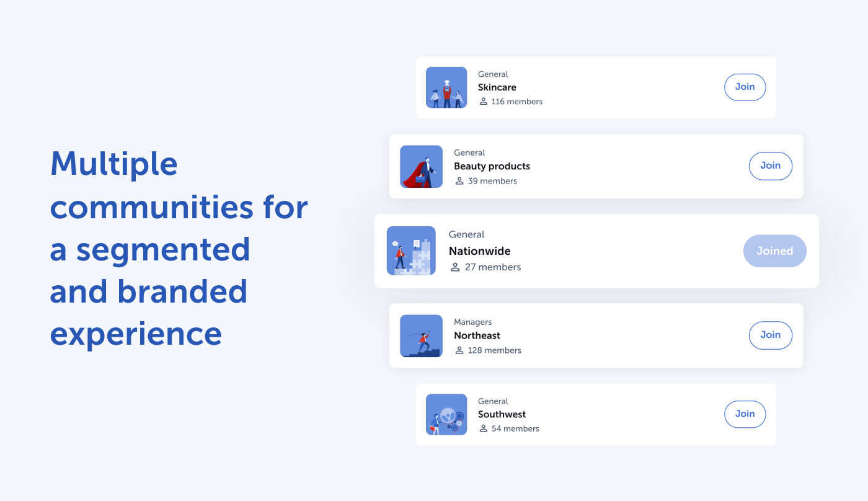This screenshot has height=501, width=868.
Task: Click the Multiple communities headline text
Action: tap(179, 249)
